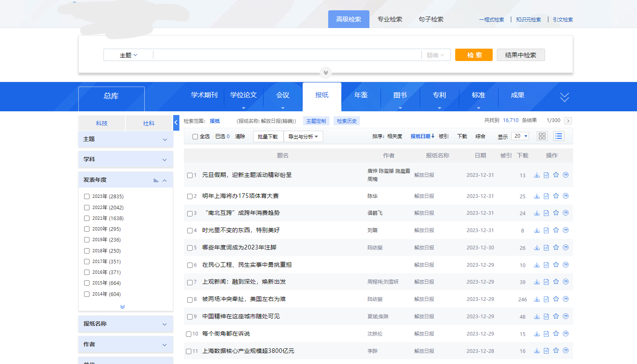637x364 pixels.
Task: Tick the 2021年 (1638) year filter
Action: click(87, 218)
